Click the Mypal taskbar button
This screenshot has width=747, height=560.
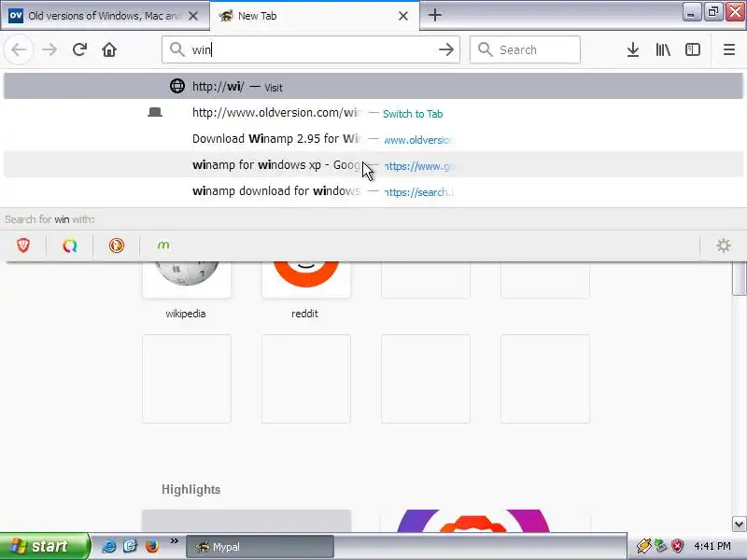tap(260, 547)
